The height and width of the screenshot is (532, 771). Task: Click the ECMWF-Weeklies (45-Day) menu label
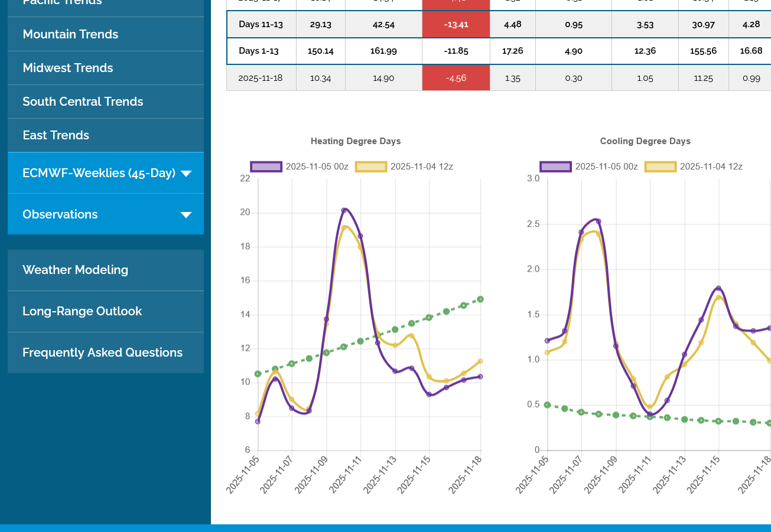coord(99,173)
